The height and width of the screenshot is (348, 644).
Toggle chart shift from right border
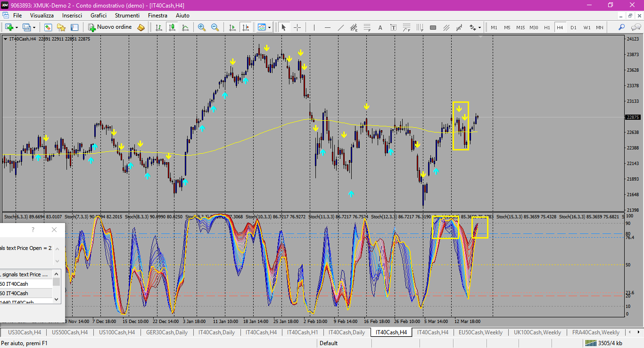245,27
